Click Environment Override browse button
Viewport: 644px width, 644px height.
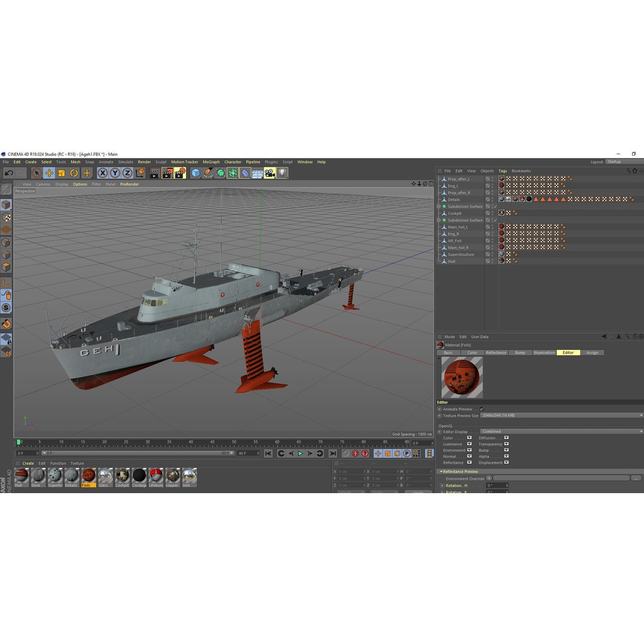click(x=636, y=478)
